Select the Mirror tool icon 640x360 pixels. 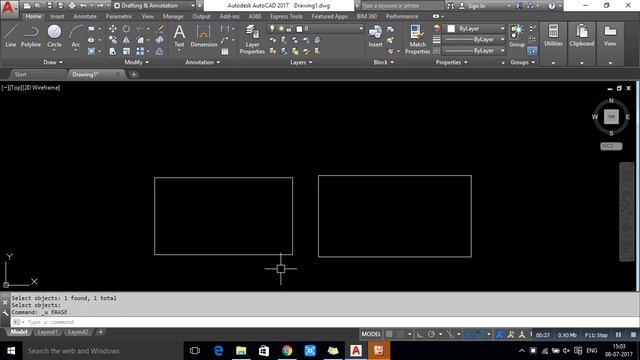point(127,40)
